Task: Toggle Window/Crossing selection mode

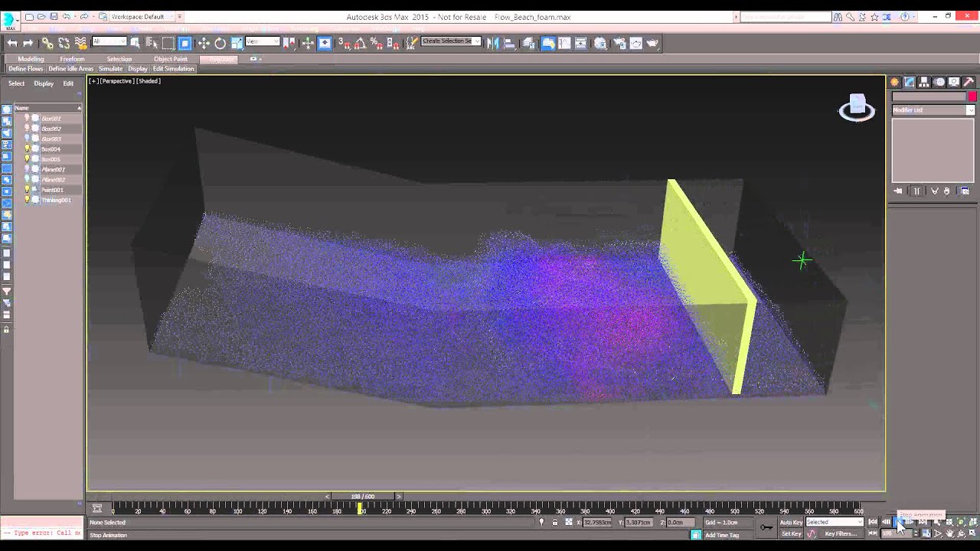Action: pos(185,44)
